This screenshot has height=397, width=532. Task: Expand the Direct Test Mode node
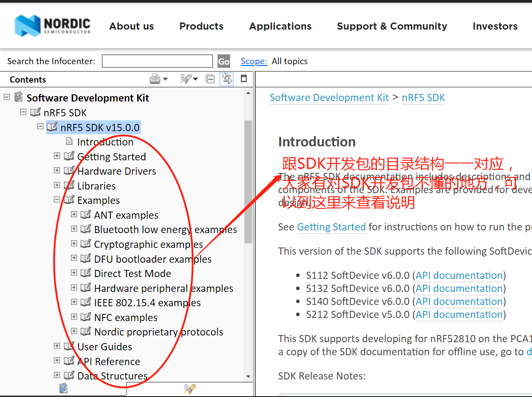tap(74, 272)
